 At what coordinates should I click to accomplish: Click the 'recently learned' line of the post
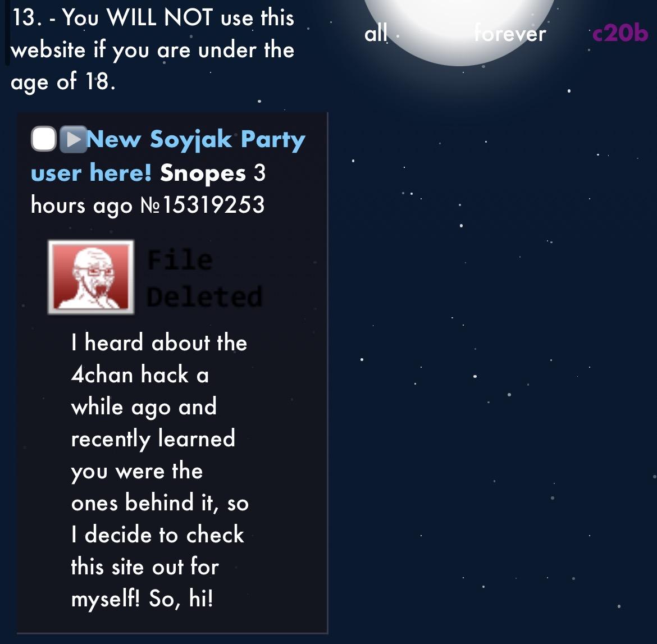point(153,439)
